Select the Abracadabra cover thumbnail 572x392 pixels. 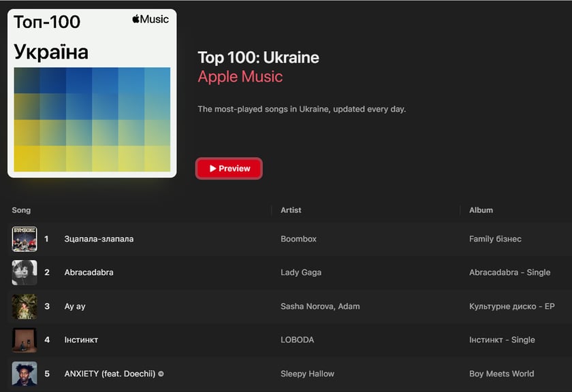coord(25,272)
